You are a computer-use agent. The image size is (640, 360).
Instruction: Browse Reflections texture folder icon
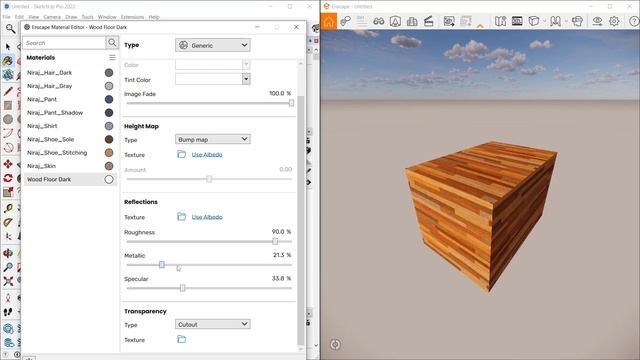click(182, 217)
